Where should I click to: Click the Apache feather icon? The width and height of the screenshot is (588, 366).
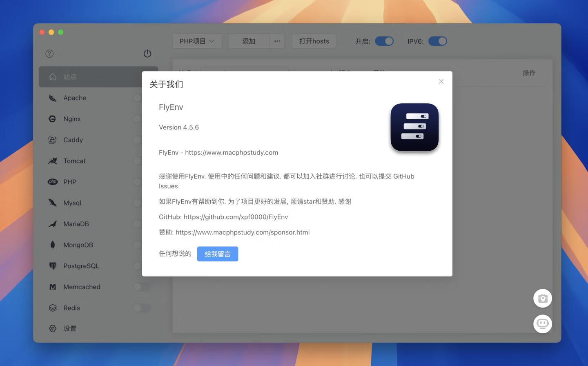53,98
